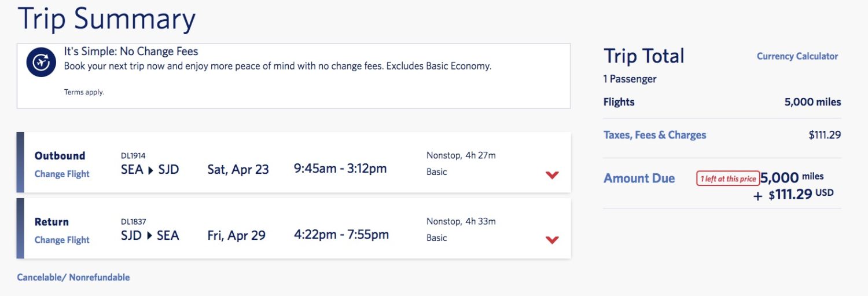Click the SEA to SJD route arrow icon

(150, 170)
